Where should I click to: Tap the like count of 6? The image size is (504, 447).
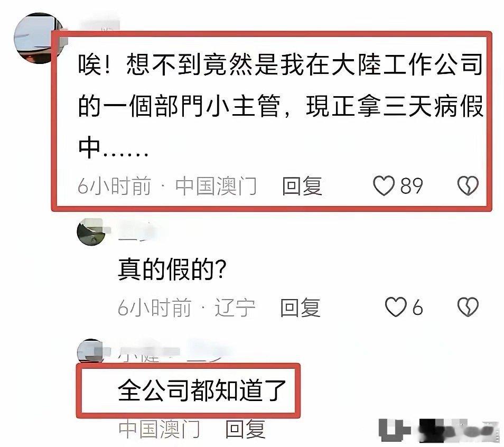click(x=417, y=307)
